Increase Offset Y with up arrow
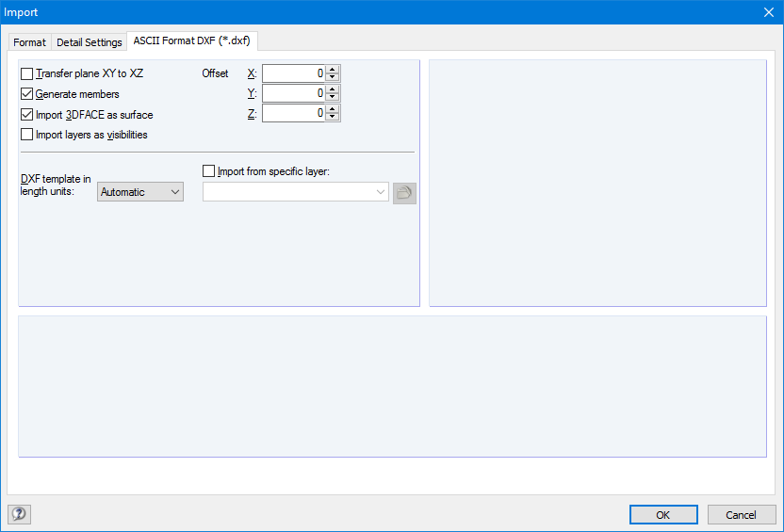This screenshot has width=784, height=532. coord(333,89)
